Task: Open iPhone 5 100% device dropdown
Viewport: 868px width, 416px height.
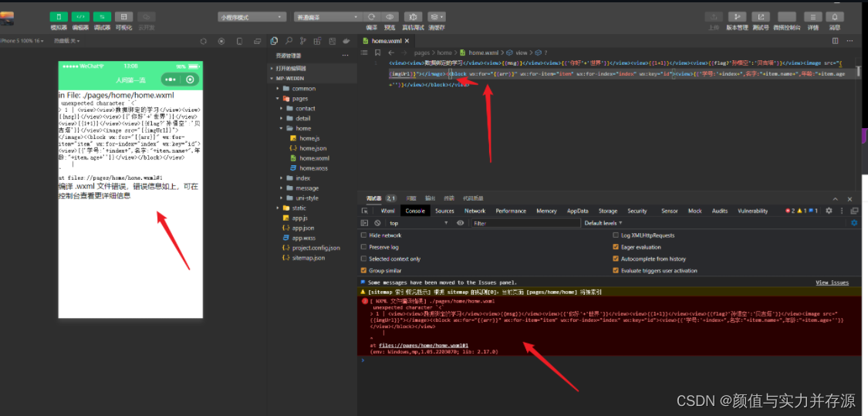Action: [x=22, y=41]
